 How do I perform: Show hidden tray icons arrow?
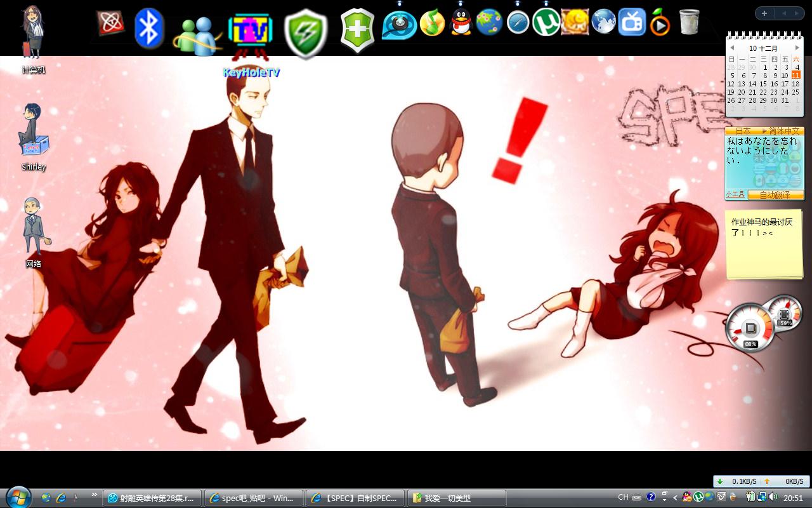point(676,498)
